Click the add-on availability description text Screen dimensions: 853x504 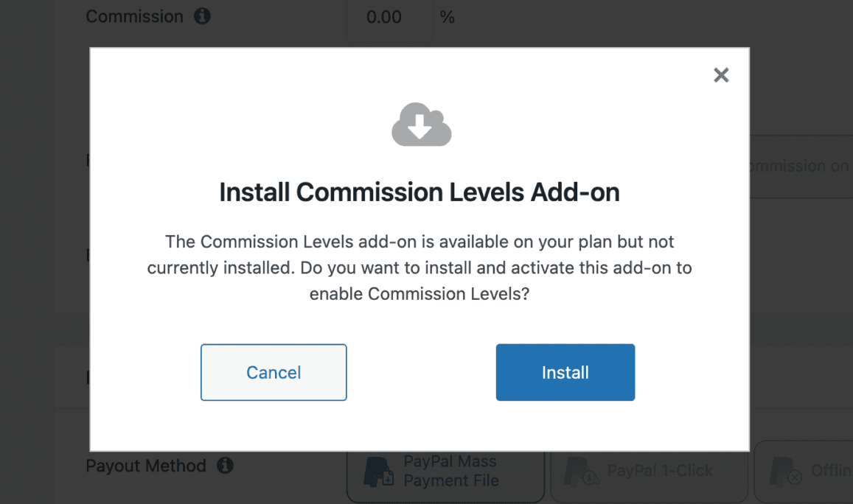click(419, 267)
